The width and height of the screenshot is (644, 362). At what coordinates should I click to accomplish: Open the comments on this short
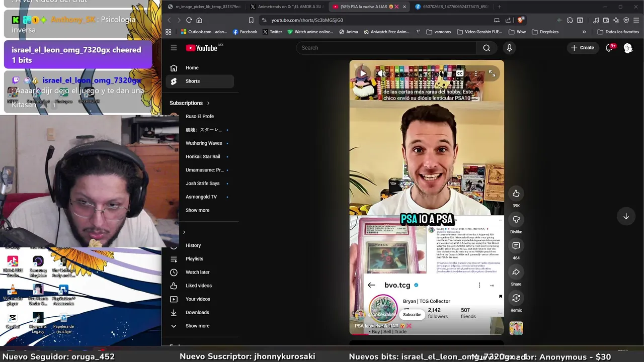[516, 246]
